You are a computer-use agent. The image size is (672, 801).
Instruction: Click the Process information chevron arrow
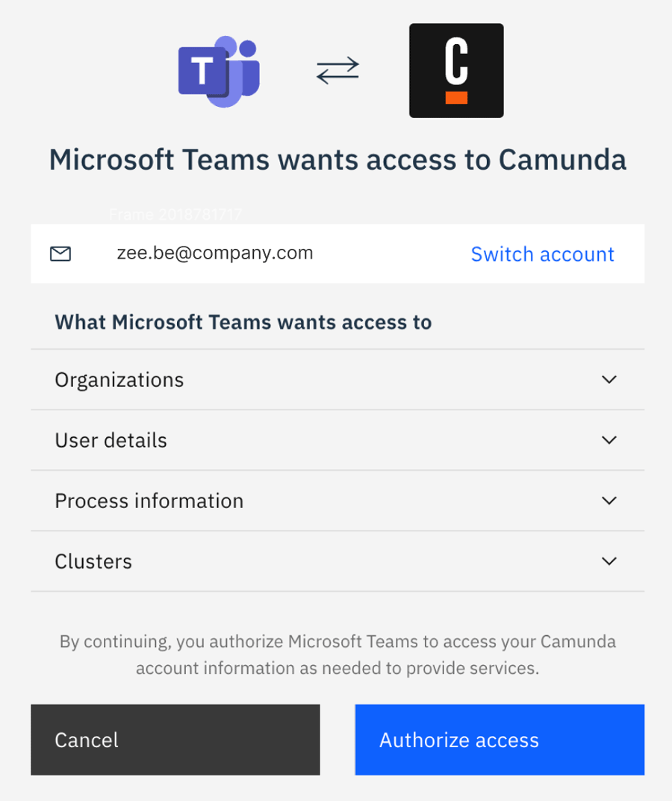[609, 501]
